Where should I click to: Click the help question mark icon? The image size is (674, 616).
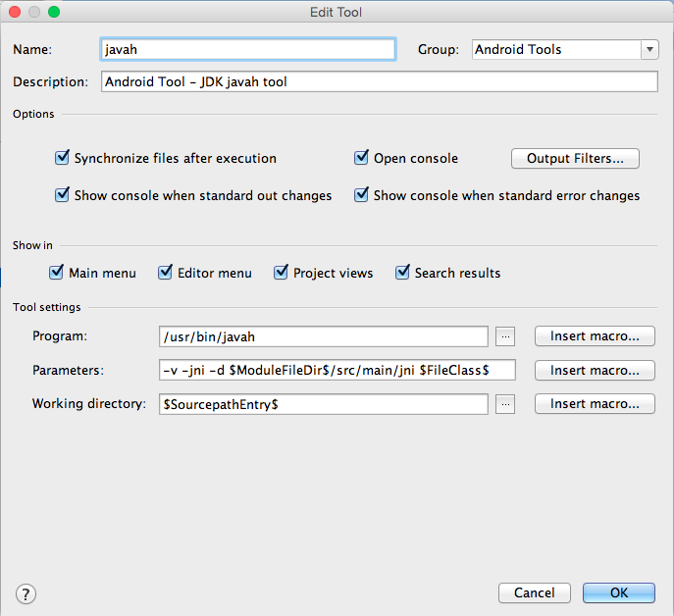(26, 592)
